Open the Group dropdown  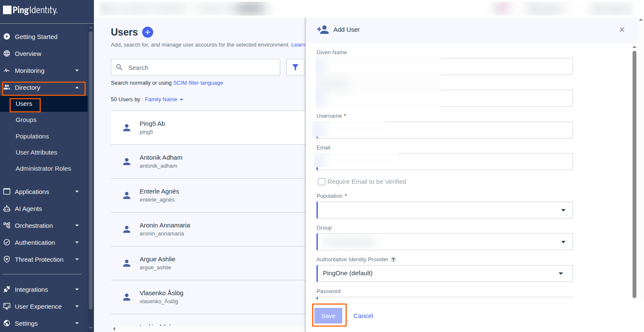tap(445, 242)
